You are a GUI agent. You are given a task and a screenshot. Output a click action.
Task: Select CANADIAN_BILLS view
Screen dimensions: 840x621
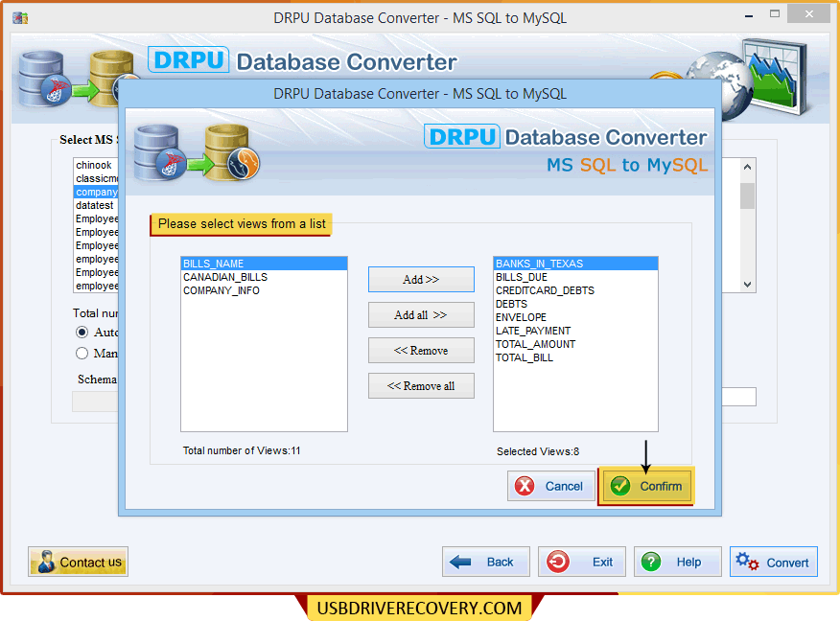264,277
